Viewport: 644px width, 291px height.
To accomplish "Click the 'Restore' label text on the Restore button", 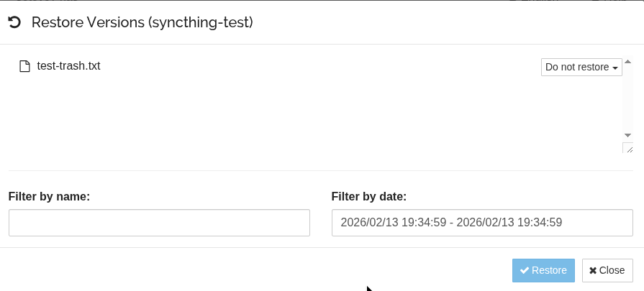I will 549,270.
